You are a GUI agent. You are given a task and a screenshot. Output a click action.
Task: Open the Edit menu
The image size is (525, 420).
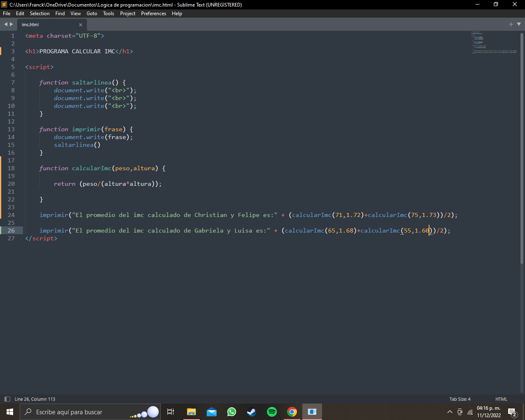20,14
